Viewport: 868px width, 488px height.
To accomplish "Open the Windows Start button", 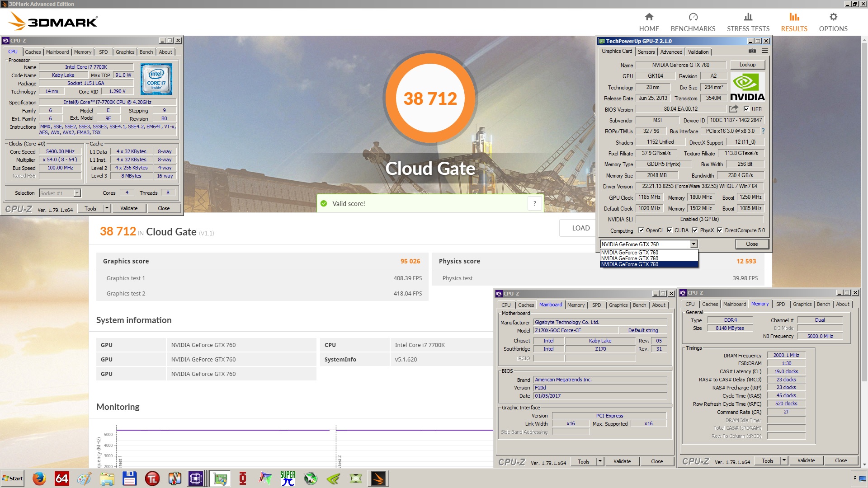I will click(x=13, y=479).
